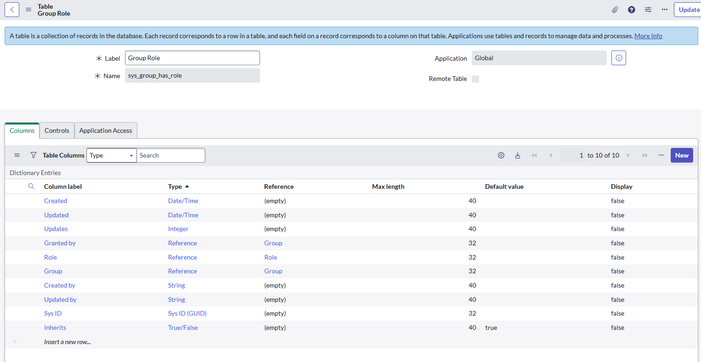Toggle the list filter funnel icon
The width and height of the screenshot is (701, 362).
click(x=33, y=155)
